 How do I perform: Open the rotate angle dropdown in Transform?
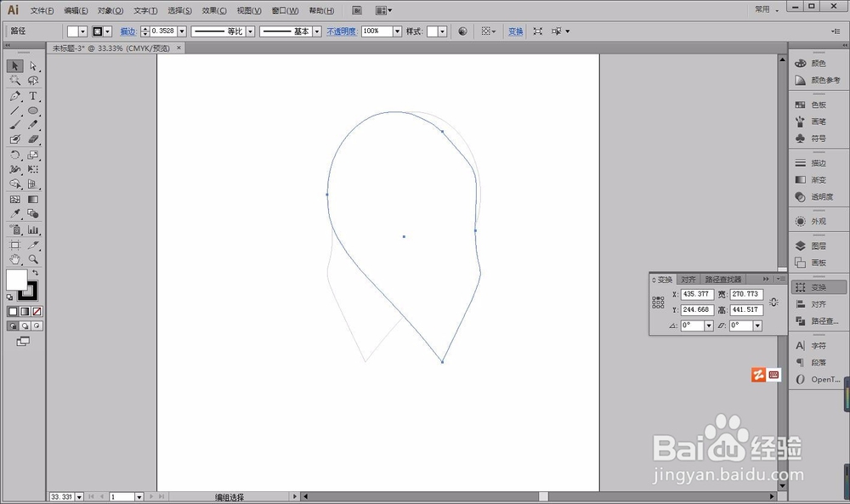[x=709, y=326]
